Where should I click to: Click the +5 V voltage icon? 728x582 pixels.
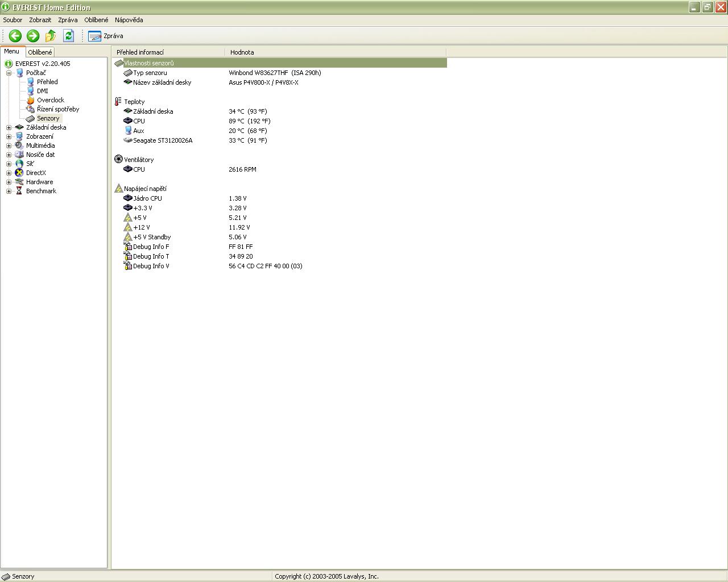[128, 218]
